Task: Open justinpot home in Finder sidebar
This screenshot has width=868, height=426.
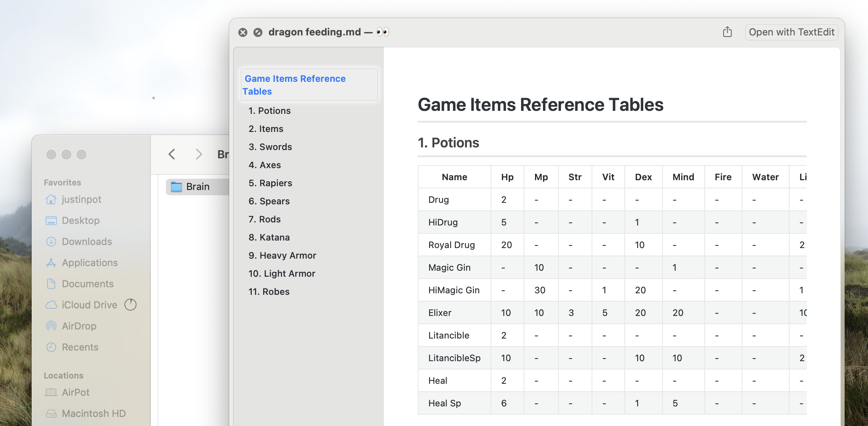Action: point(73,199)
